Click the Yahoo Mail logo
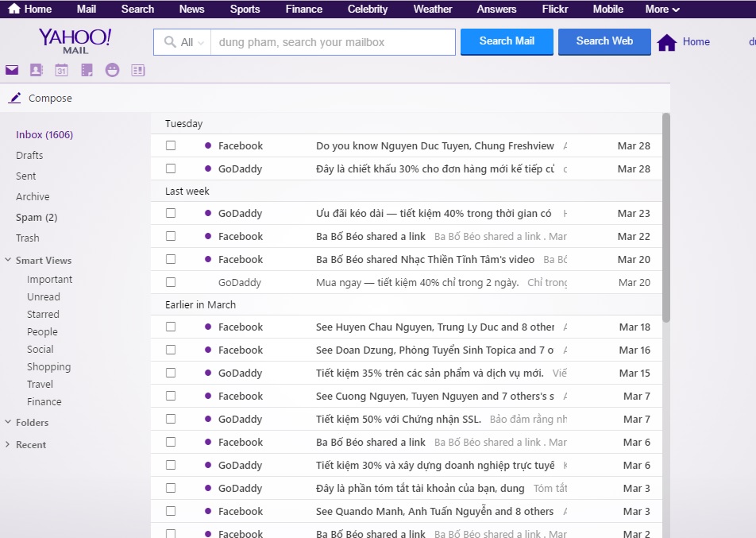Image resolution: width=756 pixels, height=538 pixels. click(x=75, y=41)
